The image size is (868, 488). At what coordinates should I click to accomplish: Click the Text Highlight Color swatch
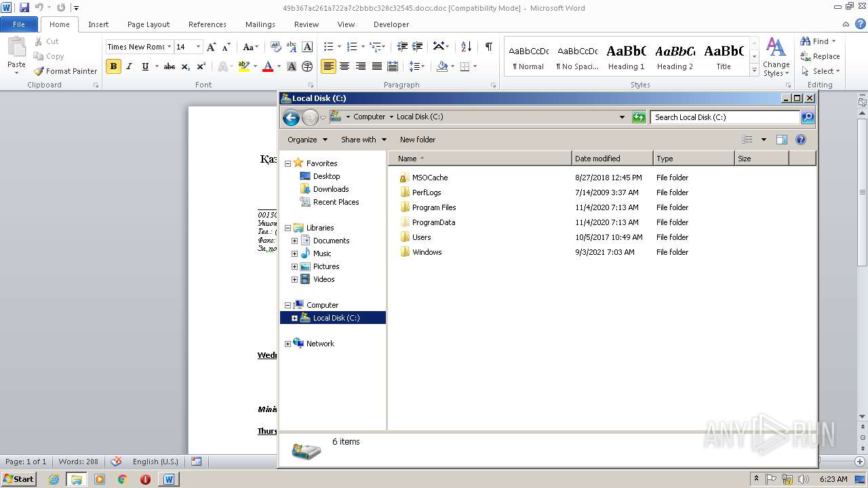point(243,66)
